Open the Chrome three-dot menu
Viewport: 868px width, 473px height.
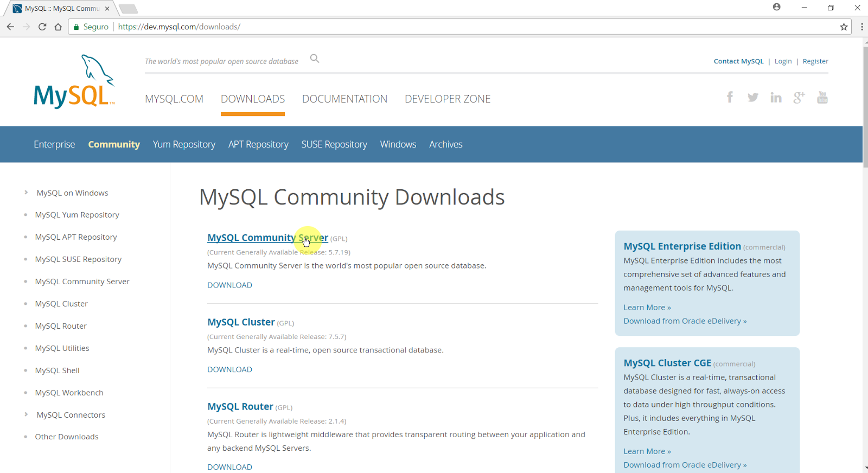click(x=861, y=27)
